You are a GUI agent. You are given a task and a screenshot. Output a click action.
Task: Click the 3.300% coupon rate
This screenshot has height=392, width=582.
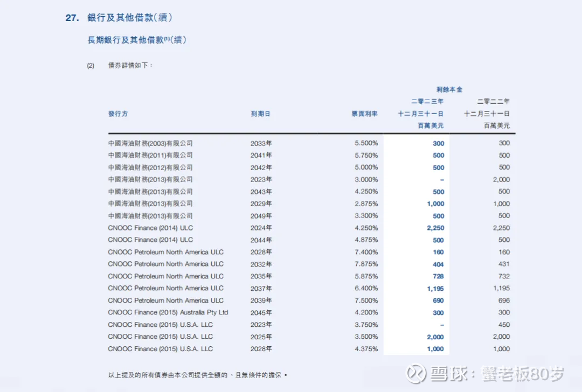[x=366, y=216]
